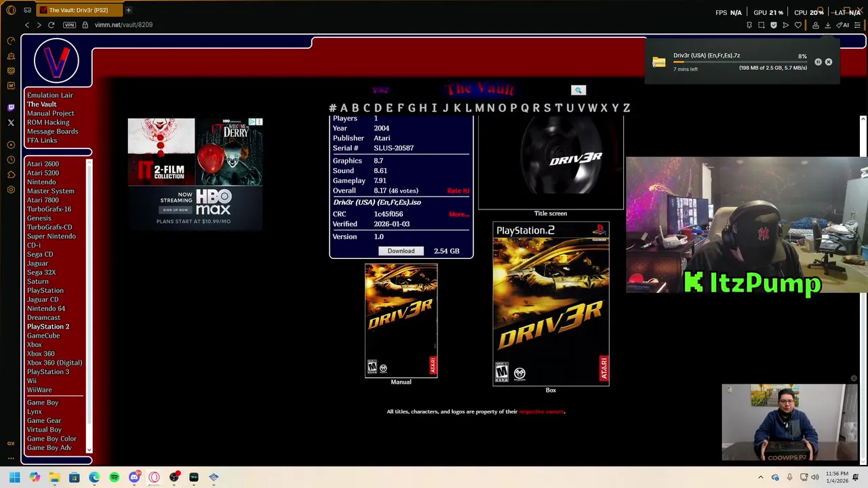Viewport: 868px width, 488px height.
Task: Open Easy Setup sliders icon
Action: [x=858, y=25]
